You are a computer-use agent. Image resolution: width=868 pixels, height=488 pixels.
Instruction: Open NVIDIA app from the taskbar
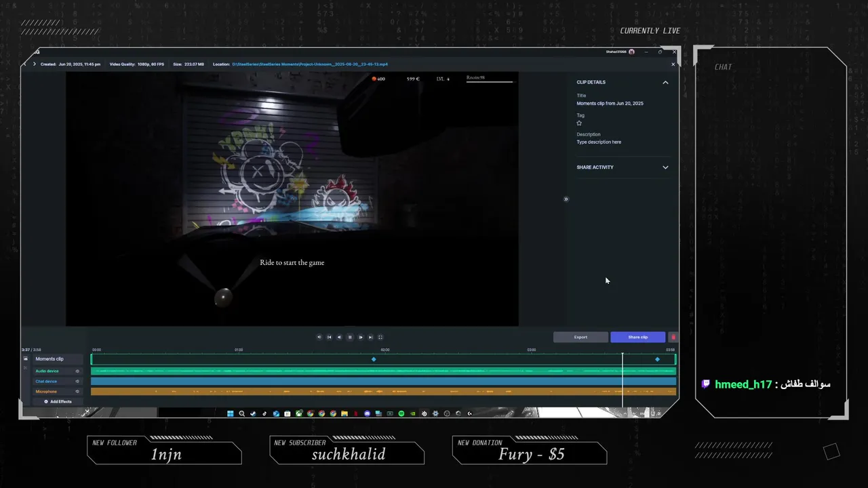412,413
